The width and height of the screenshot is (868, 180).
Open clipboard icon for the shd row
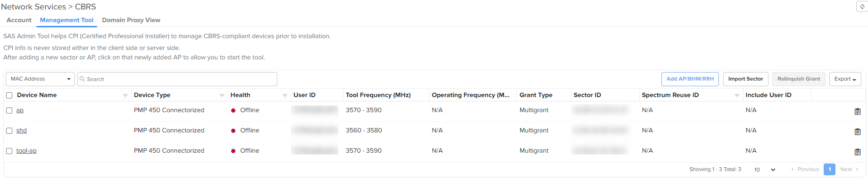pos(858,132)
